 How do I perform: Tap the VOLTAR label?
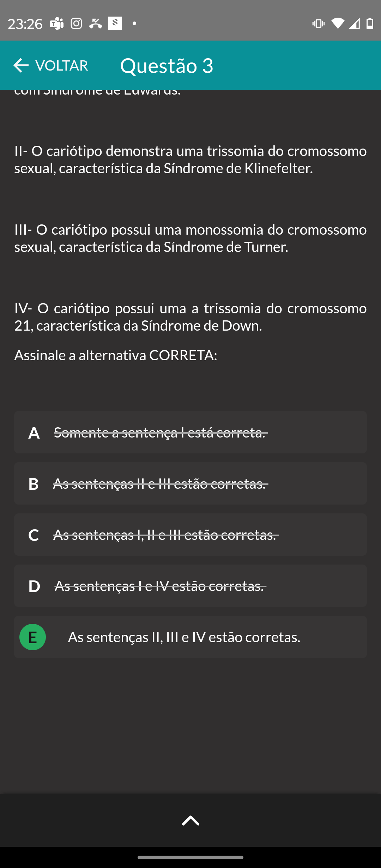pyautogui.click(x=62, y=66)
